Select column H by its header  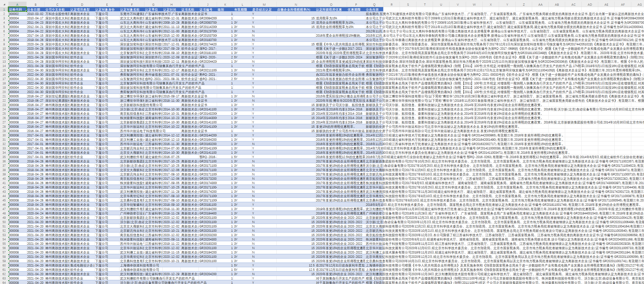coord(171,5)
